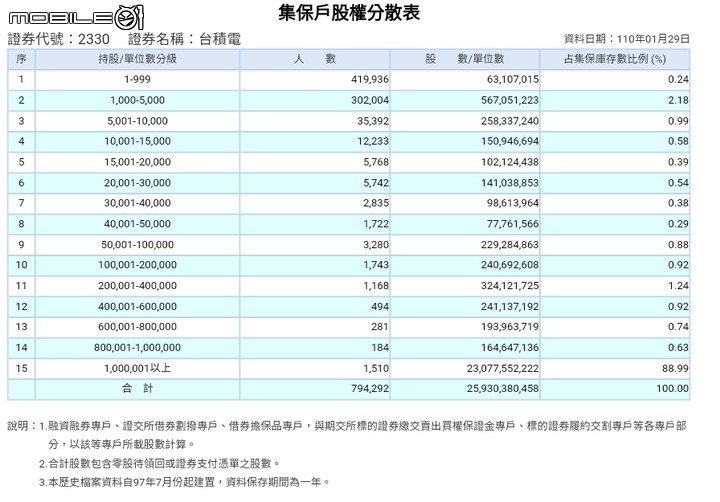Click the 10,001-15,000 range cell
Viewport: 720px width, 502px height.
[x=137, y=141]
